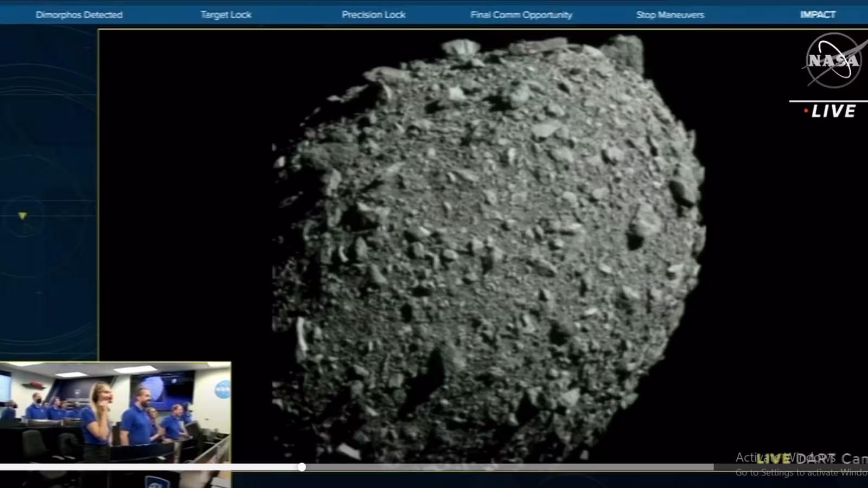Click the LIVE indicator under NASA logo
Image resolution: width=868 pixels, height=488 pixels.
[x=830, y=111]
